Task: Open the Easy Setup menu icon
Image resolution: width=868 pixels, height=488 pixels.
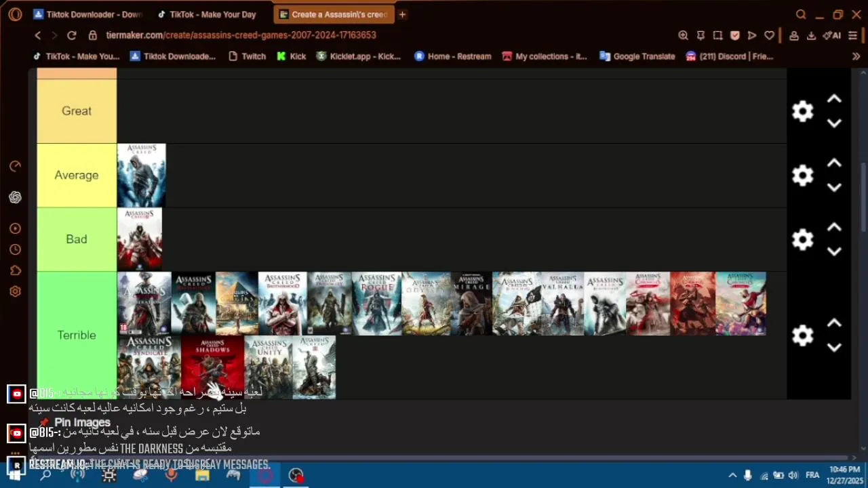Action: pos(853,35)
